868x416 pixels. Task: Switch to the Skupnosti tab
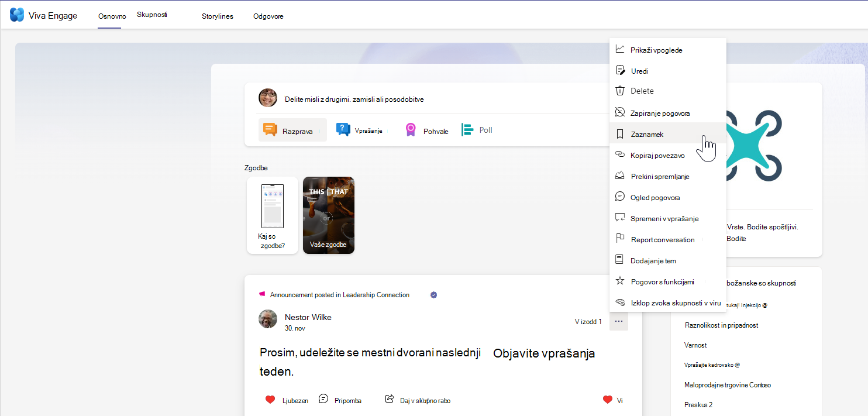152,15
